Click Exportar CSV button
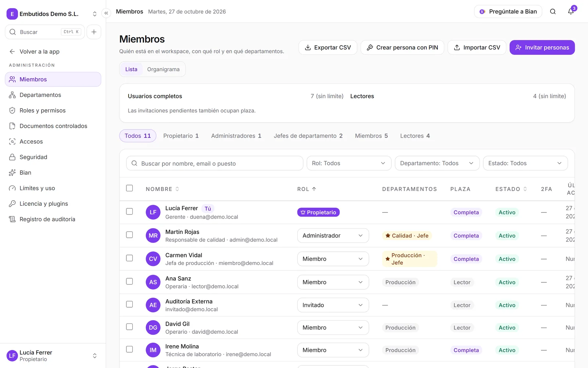This screenshot has height=368, width=588. pyautogui.click(x=328, y=47)
